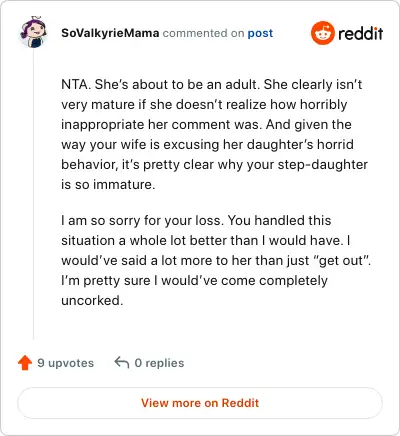Open SoValkyrieMama's avatar image
The image size is (400, 436).
tap(33, 32)
